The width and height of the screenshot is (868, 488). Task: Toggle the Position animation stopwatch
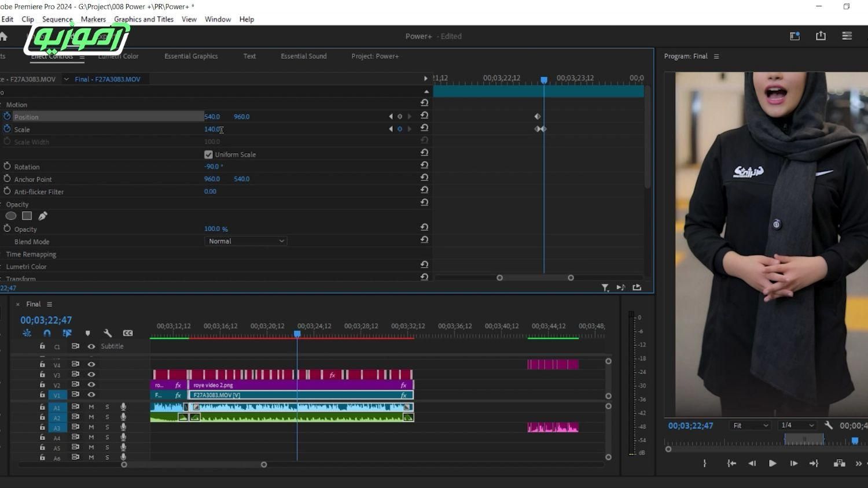pyautogui.click(x=7, y=116)
